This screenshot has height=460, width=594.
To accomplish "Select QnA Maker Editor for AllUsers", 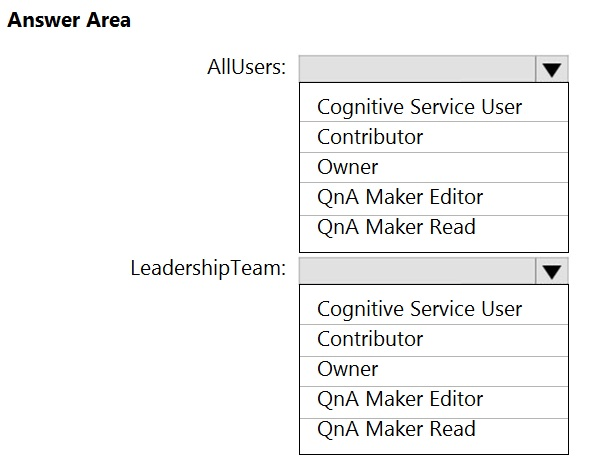I will pyautogui.click(x=434, y=199).
